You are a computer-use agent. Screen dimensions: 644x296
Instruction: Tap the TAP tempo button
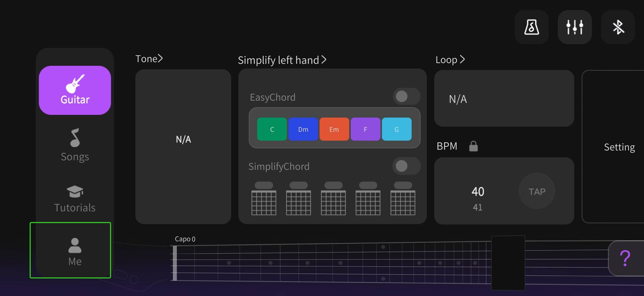(537, 191)
